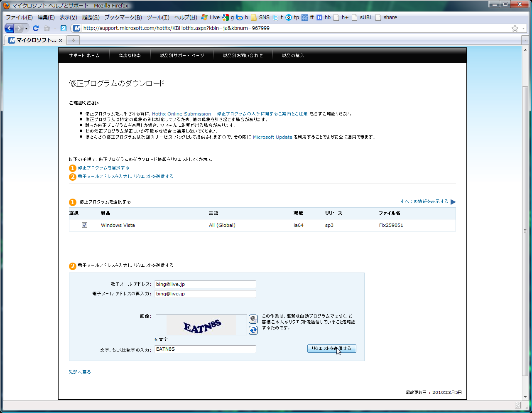Open 製品別お問い合わせ in nav bar

coord(243,55)
